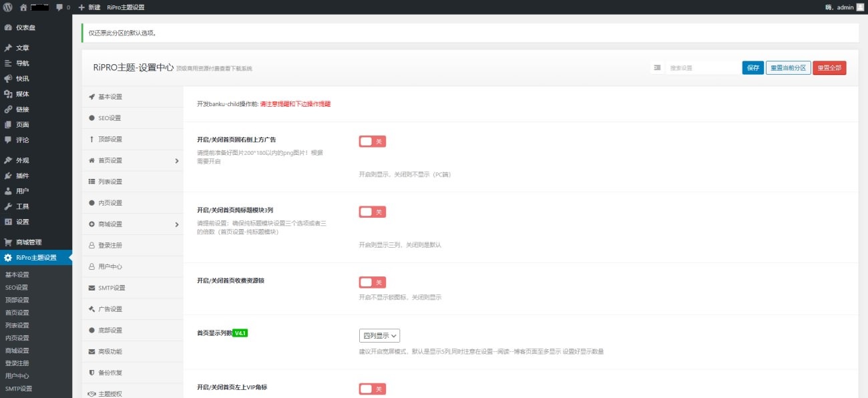Open SEO设置 in the dark sidebar submenu
Screen dimensions: 868x398
pos(17,287)
